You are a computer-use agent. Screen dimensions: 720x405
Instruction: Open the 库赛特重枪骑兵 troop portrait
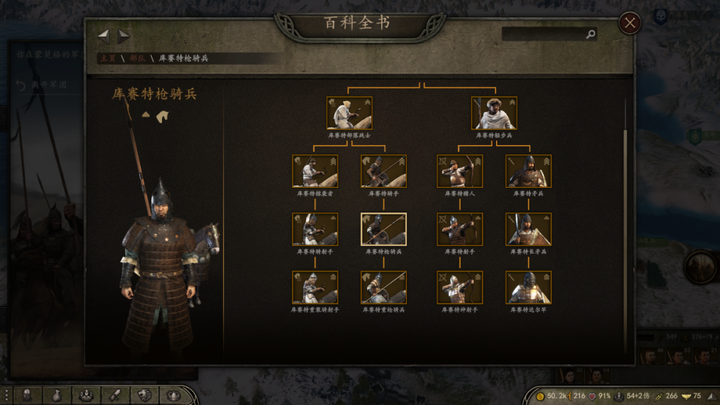[x=383, y=287]
